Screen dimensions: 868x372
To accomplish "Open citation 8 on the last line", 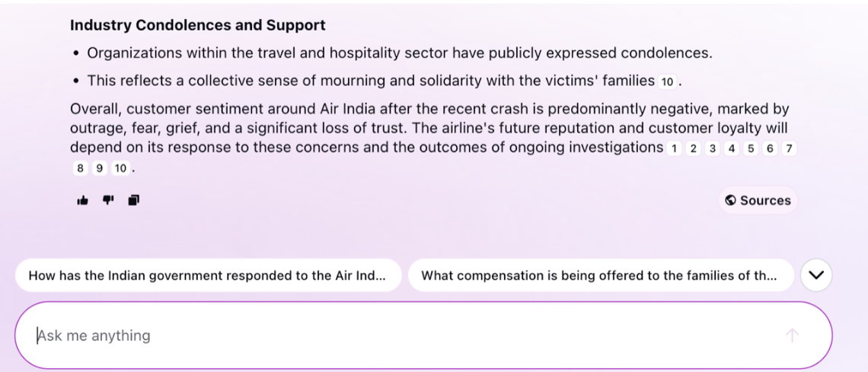I will click(x=80, y=168).
